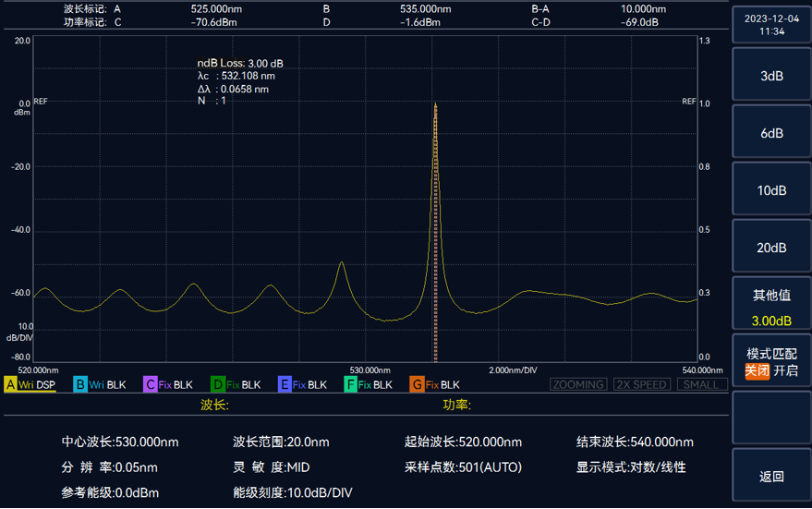Viewport: 812px width, 509px height.
Task: Select the 3dB softkey menu option
Action: tap(771, 76)
